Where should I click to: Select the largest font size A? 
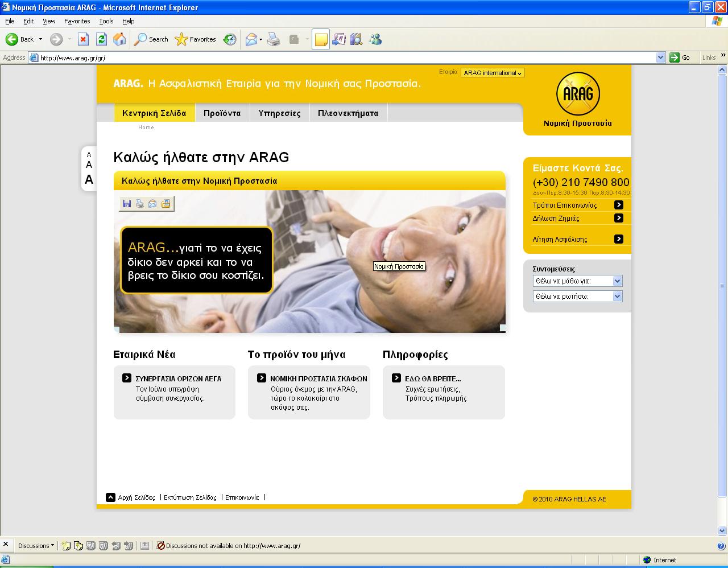(x=89, y=180)
